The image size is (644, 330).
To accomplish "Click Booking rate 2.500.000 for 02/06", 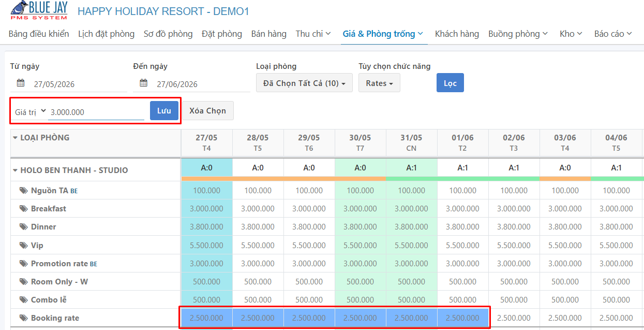I will [x=514, y=318].
